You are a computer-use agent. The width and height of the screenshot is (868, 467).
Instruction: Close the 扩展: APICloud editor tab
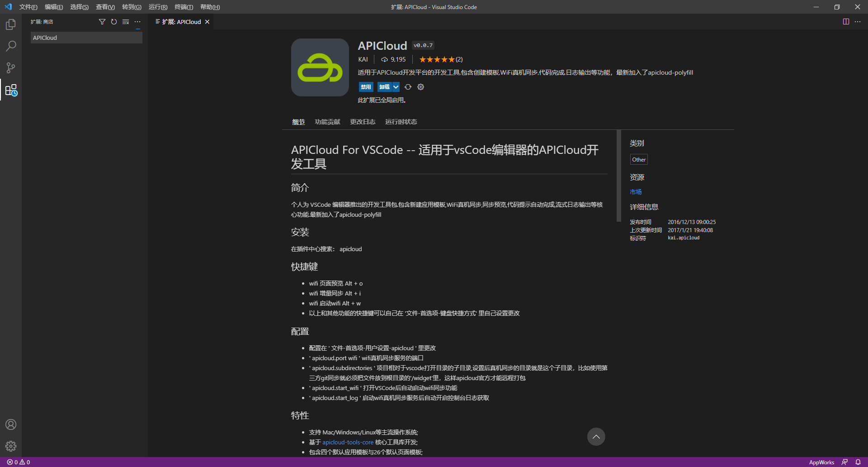pos(208,22)
